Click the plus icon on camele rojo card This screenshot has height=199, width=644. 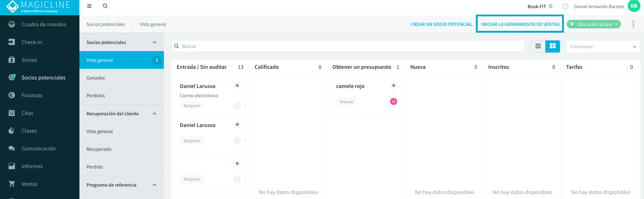point(393,85)
